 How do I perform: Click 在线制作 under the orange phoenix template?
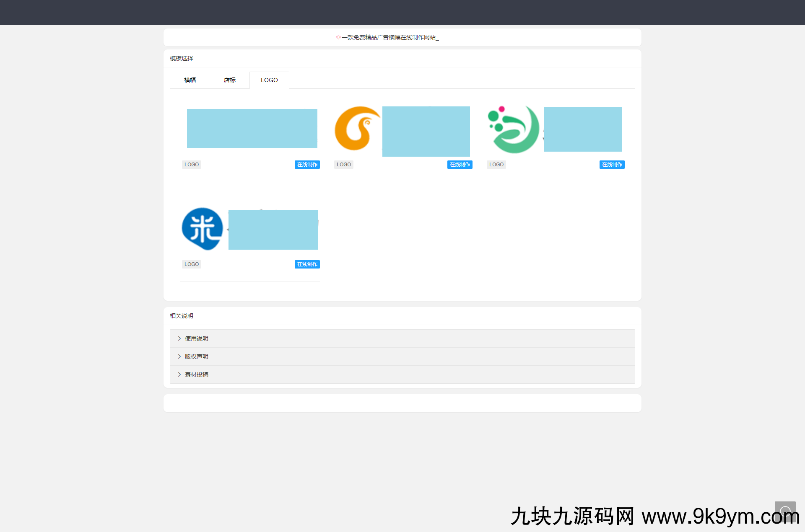tap(460, 165)
